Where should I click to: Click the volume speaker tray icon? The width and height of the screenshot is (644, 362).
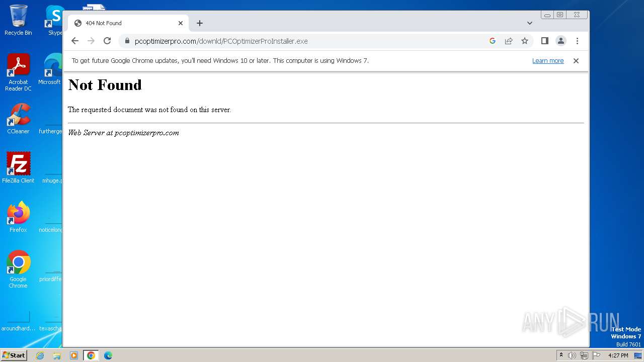572,355
